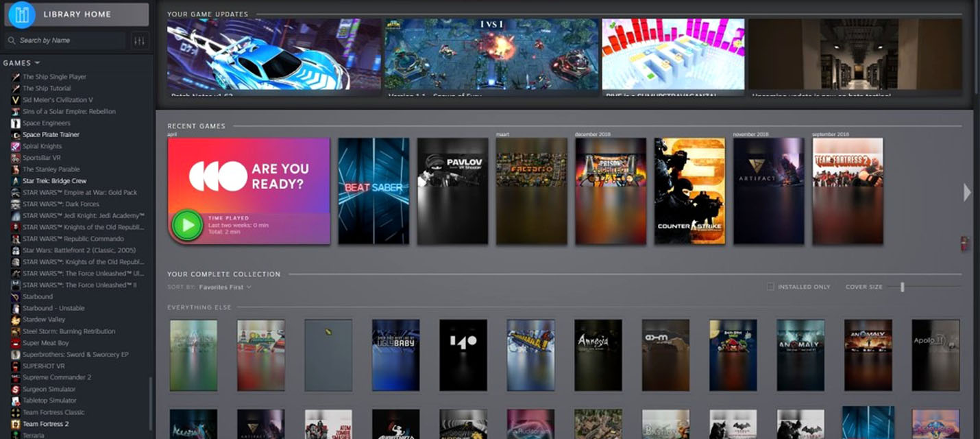Click the Space Engineers sidebar icon
Image resolution: width=980 pixels, height=439 pixels.
click(x=16, y=123)
